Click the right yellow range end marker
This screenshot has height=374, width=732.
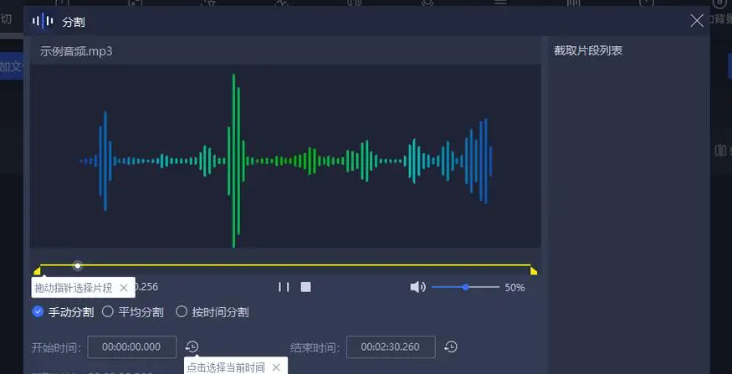pyautogui.click(x=534, y=270)
